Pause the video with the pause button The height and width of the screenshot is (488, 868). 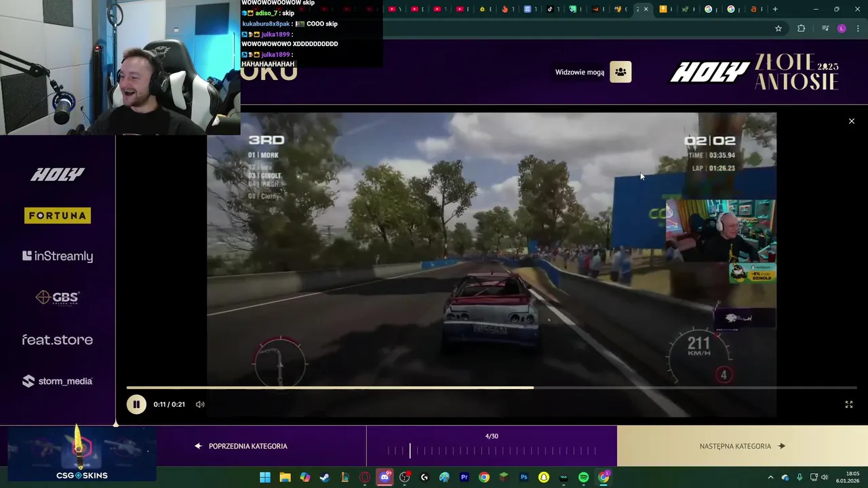(x=136, y=404)
